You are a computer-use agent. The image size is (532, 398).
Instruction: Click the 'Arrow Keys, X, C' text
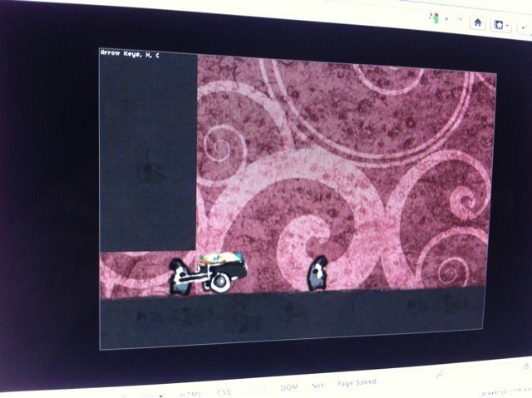point(130,53)
